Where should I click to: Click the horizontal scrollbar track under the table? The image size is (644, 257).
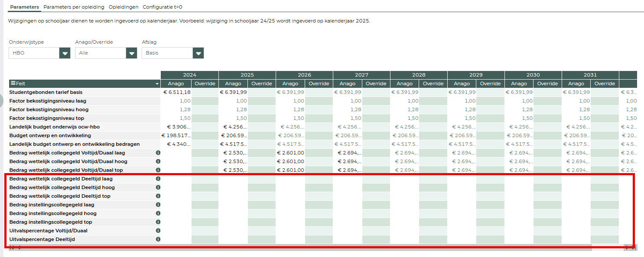point(303,247)
